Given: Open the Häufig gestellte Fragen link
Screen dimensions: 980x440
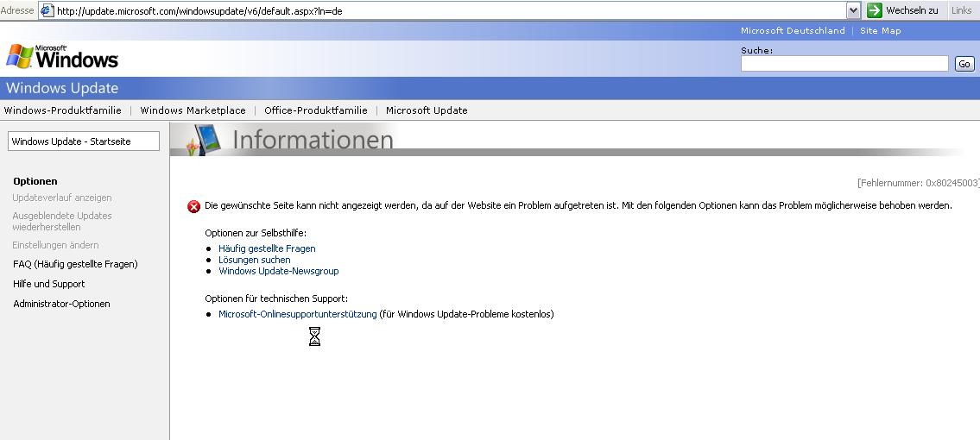Looking at the screenshot, I should click(267, 248).
